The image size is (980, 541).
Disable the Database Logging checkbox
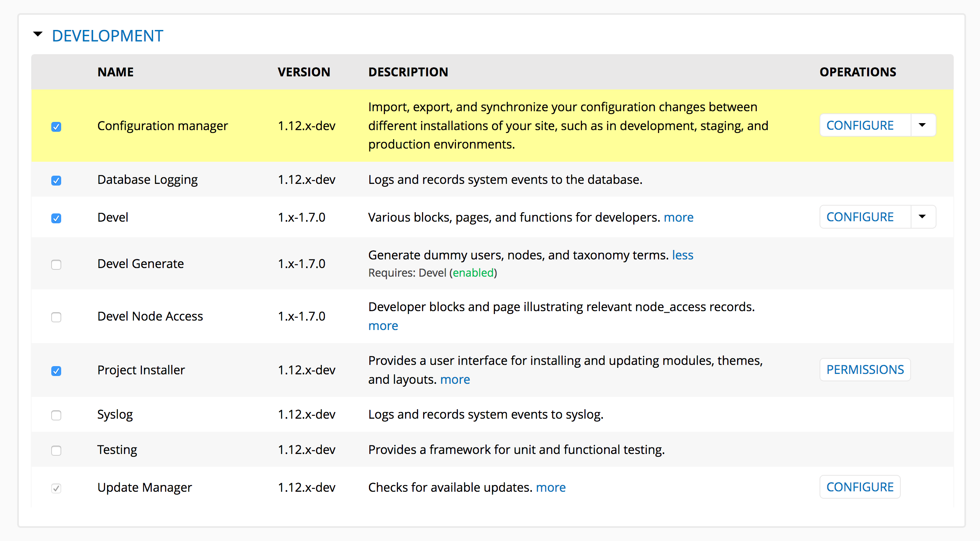(56, 181)
